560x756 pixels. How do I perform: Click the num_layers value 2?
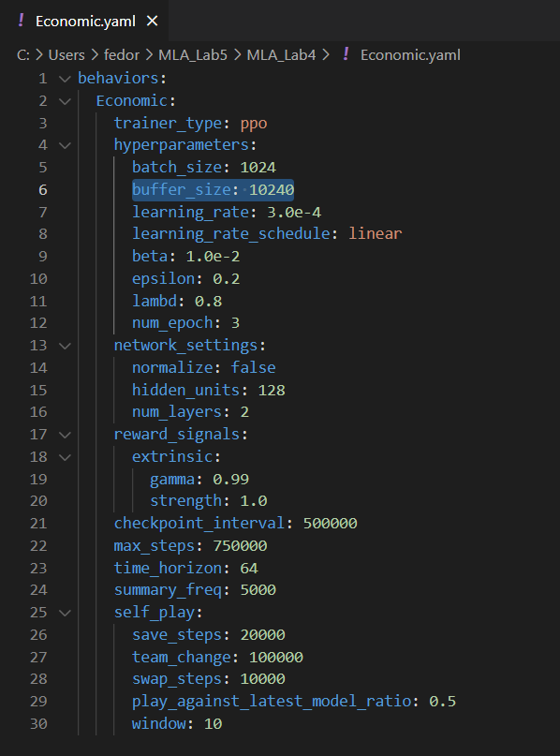click(x=244, y=412)
